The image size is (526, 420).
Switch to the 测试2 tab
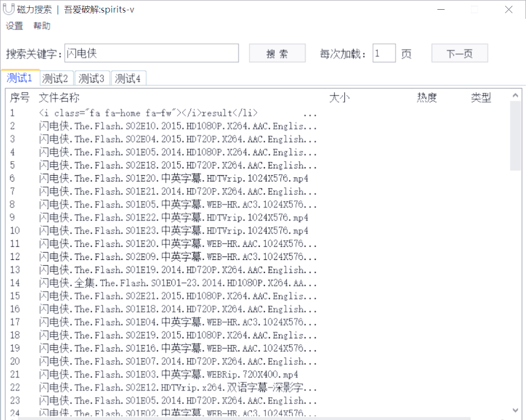(x=56, y=78)
